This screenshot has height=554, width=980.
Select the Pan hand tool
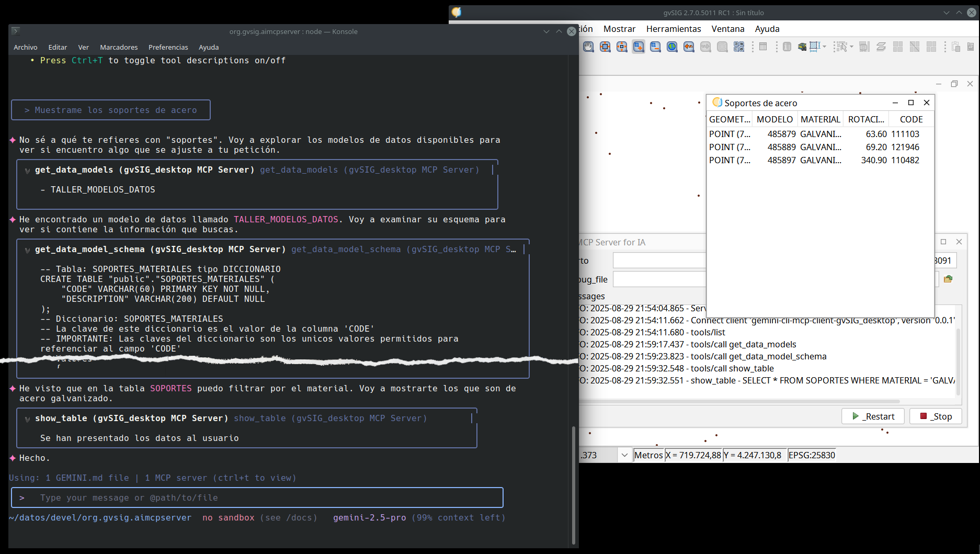588,47
